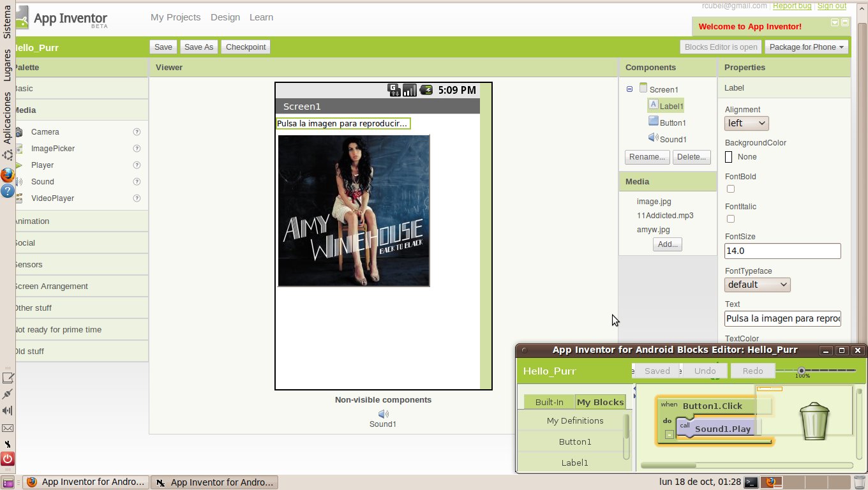Open My Definitions in the Blocks Editor
868x490 pixels.
tap(575, 420)
